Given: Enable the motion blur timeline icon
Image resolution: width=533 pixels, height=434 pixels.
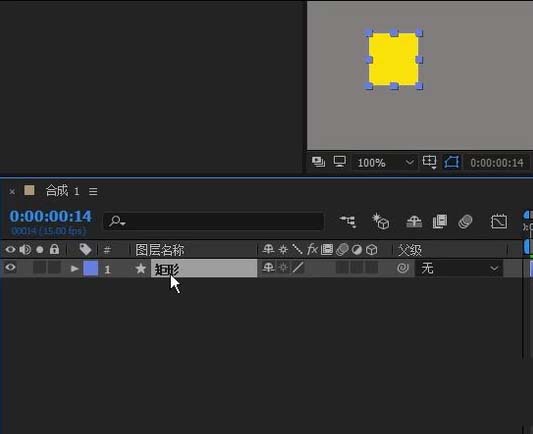Looking at the screenshot, I should [465, 222].
